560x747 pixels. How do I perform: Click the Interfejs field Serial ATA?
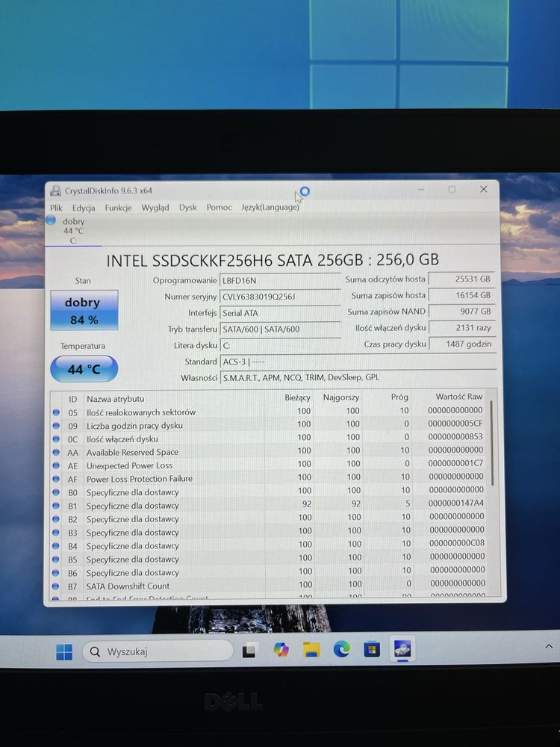[x=280, y=313]
